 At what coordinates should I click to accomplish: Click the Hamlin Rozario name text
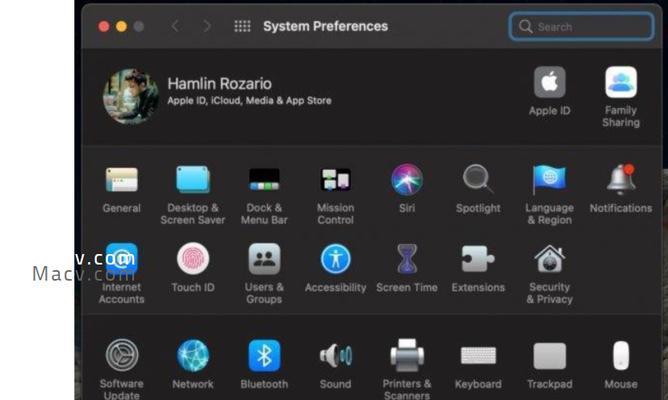pos(219,83)
